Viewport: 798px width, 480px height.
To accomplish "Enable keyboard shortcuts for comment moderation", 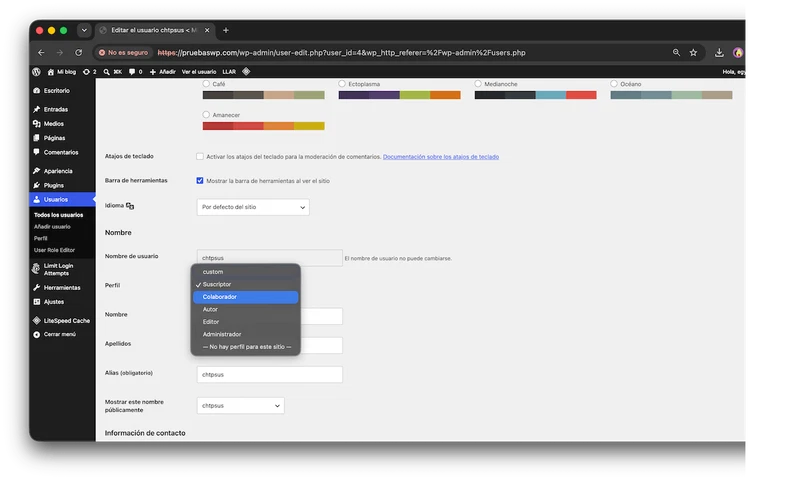I will [200, 156].
